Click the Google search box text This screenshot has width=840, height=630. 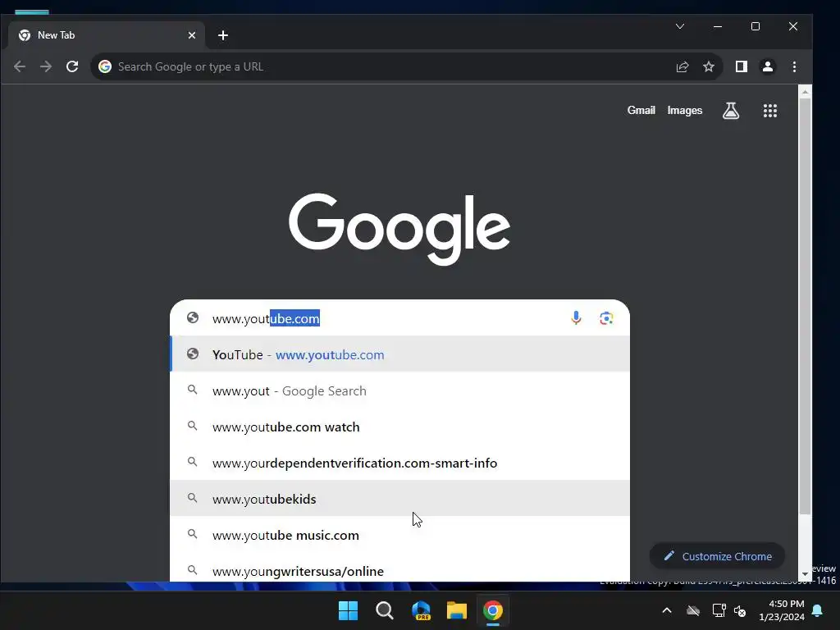(x=266, y=318)
